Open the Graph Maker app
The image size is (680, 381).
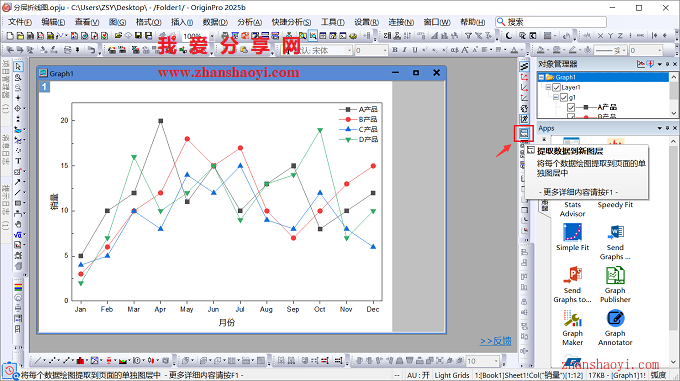(x=572, y=327)
